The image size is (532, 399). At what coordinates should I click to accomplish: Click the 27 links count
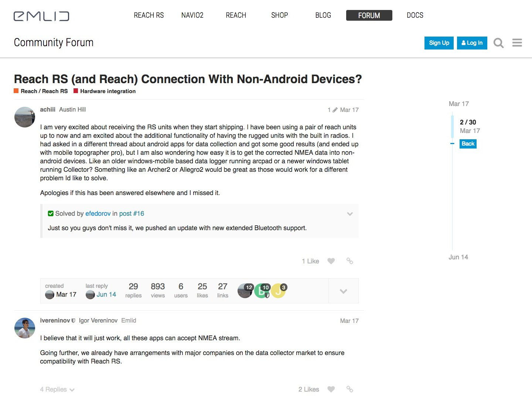tap(222, 290)
